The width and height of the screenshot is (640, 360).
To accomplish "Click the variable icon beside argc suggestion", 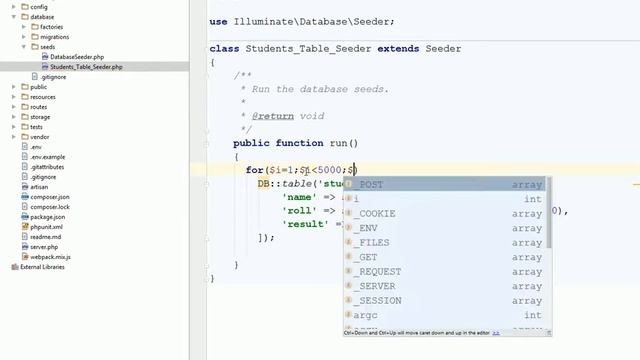I will pos(349,315).
